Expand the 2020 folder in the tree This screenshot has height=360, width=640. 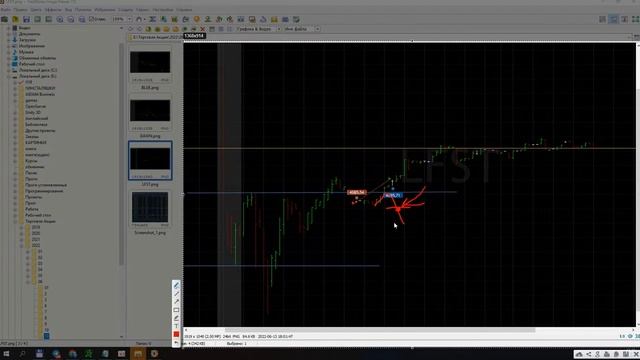point(22,233)
